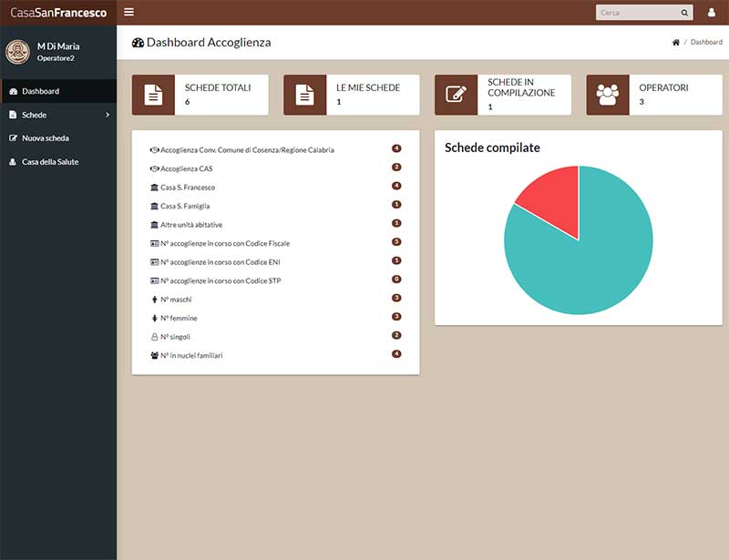Click handshake icon beside Accoglienza CAS
The width and height of the screenshot is (729, 560).
(154, 168)
